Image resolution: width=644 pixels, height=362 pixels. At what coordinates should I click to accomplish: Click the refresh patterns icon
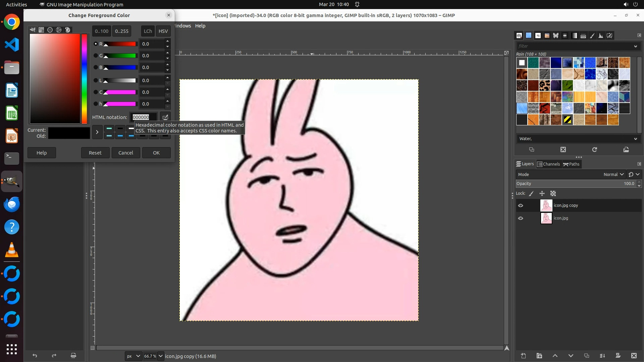click(594, 149)
